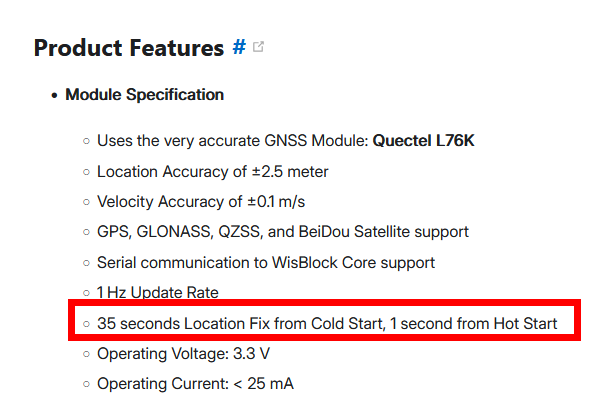Click the hollow bullet before GPS, GLONASS line
Screen dimensions: 600x414
pos(87,232)
